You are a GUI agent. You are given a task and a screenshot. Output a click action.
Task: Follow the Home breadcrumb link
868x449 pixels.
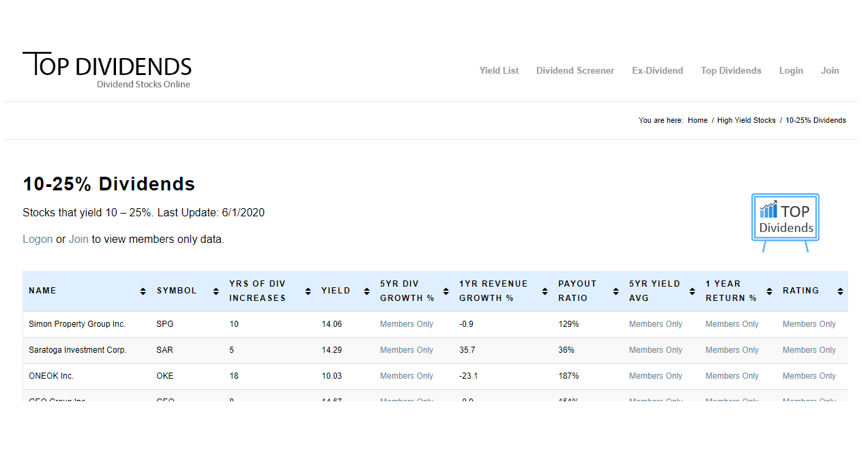[697, 120]
